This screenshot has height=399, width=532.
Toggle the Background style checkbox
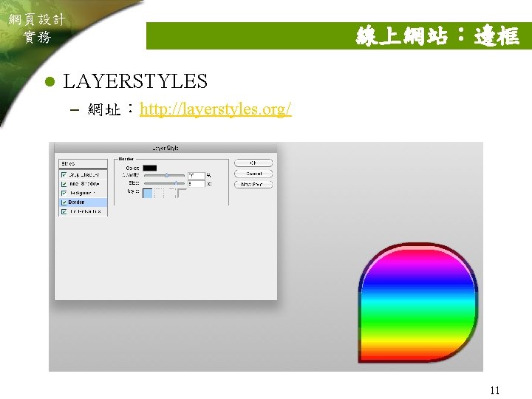click(64, 193)
